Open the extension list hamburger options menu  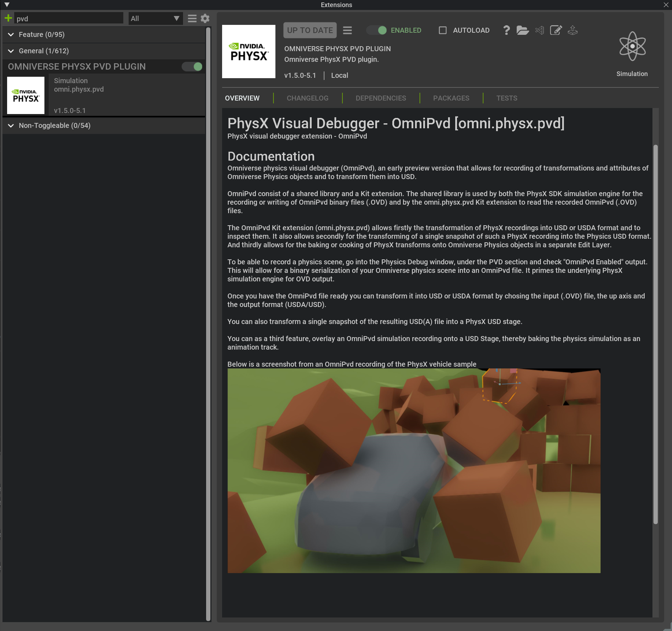(192, 18)
